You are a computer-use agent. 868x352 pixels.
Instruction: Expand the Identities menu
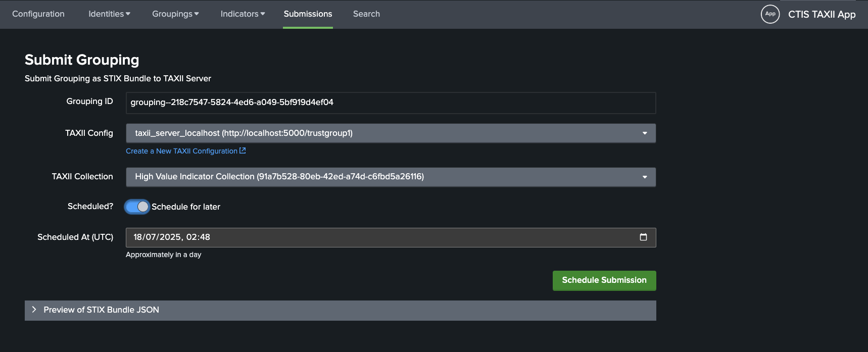[109, 14]
